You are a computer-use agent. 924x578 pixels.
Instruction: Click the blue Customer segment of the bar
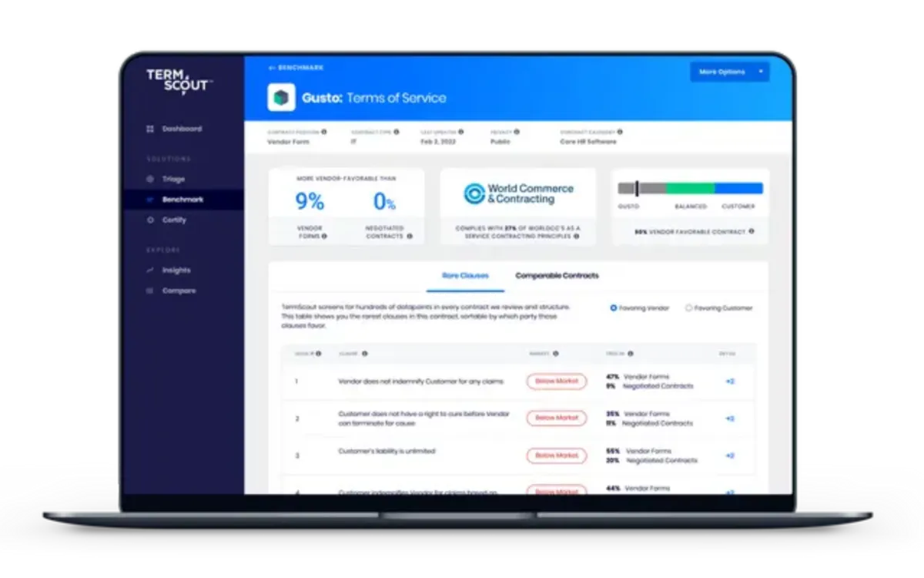tap(738, 188)
